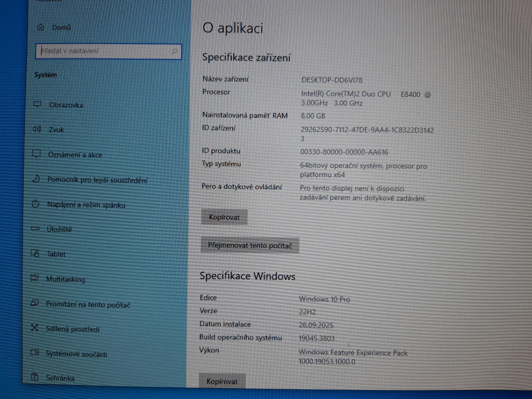This screenshot has width=532, height=399.
Task: Click the clipboard icon for Schránka
Action: [34, 376]
